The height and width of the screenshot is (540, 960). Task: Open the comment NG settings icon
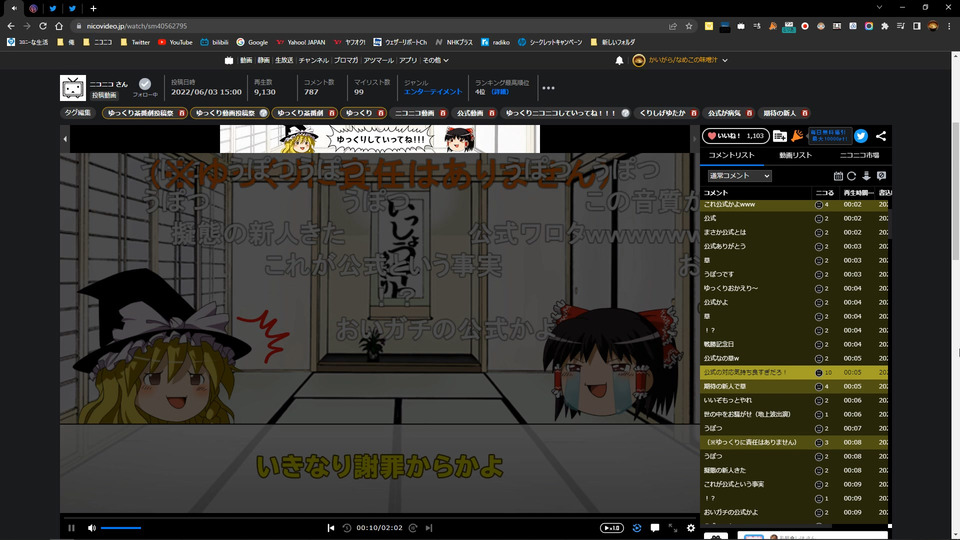882,176
